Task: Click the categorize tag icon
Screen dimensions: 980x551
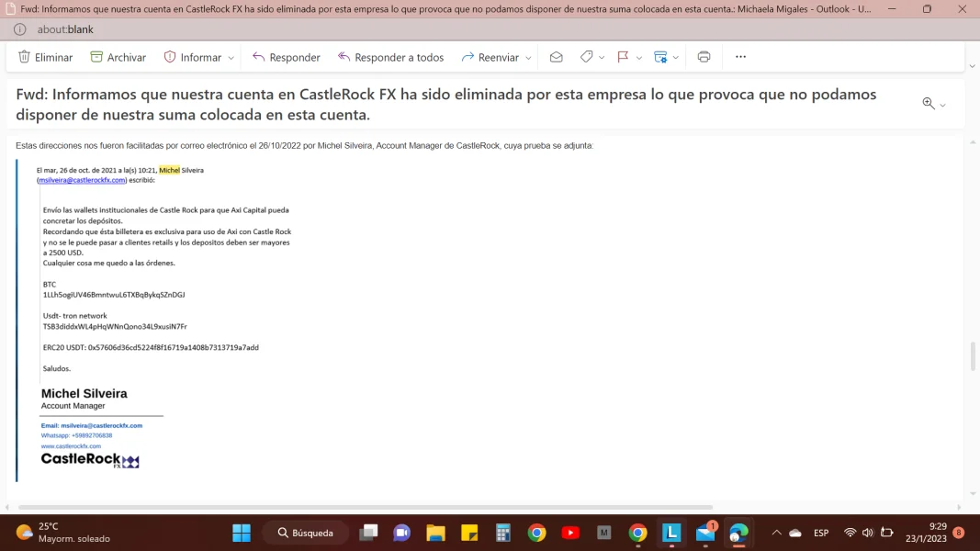Action: click(586, 57)
